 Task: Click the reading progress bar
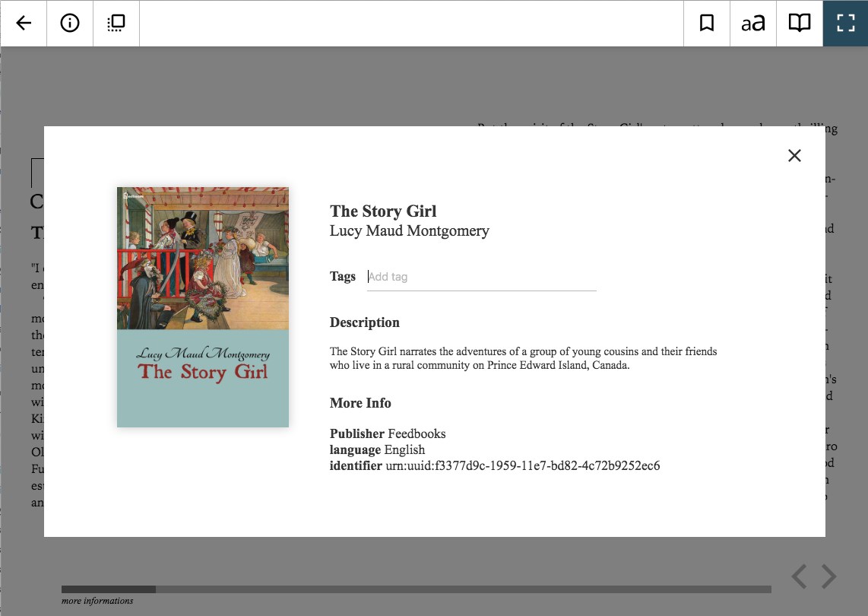coord(415,589)
